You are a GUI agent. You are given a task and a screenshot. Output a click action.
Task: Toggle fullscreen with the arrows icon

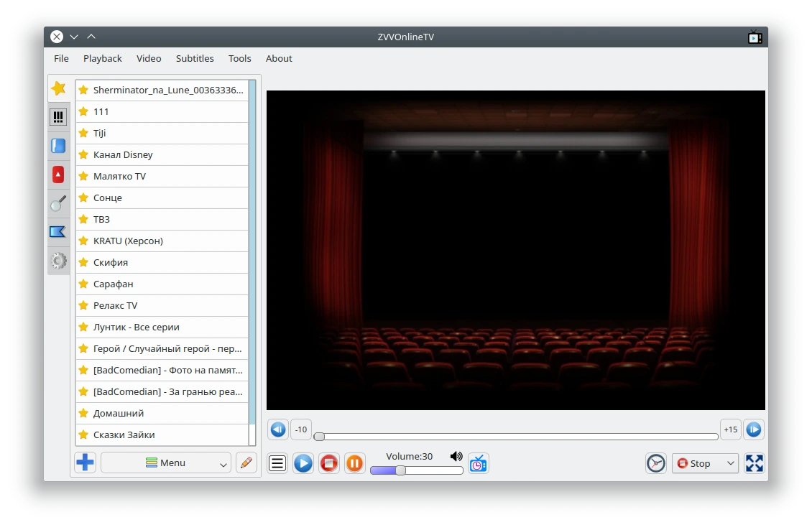click(754, 463)
